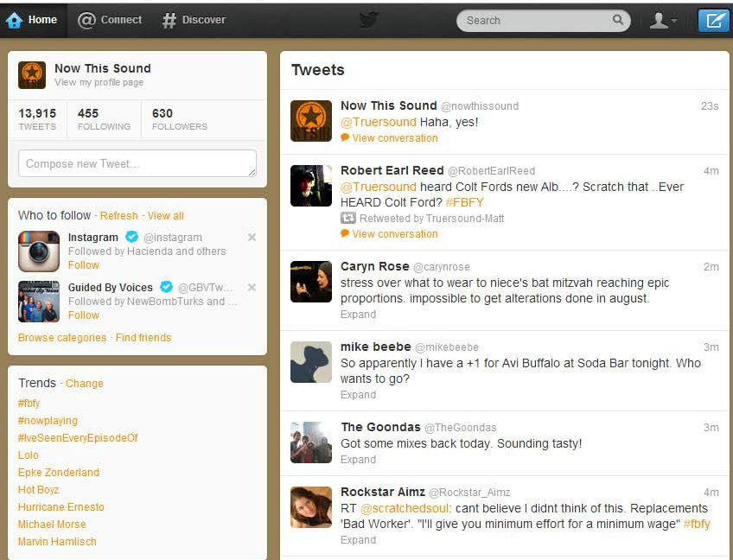This screenshot has height=560, width=733.
Task: Refresh the Who to follow suggestions
Action: (118, 216)
